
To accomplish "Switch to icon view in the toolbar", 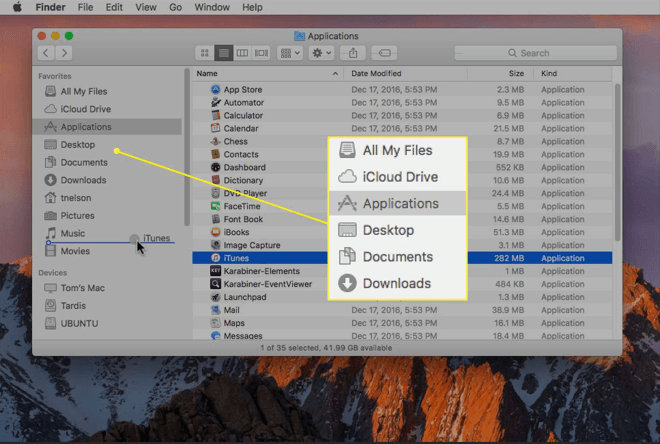I will [x=205, y=52].
